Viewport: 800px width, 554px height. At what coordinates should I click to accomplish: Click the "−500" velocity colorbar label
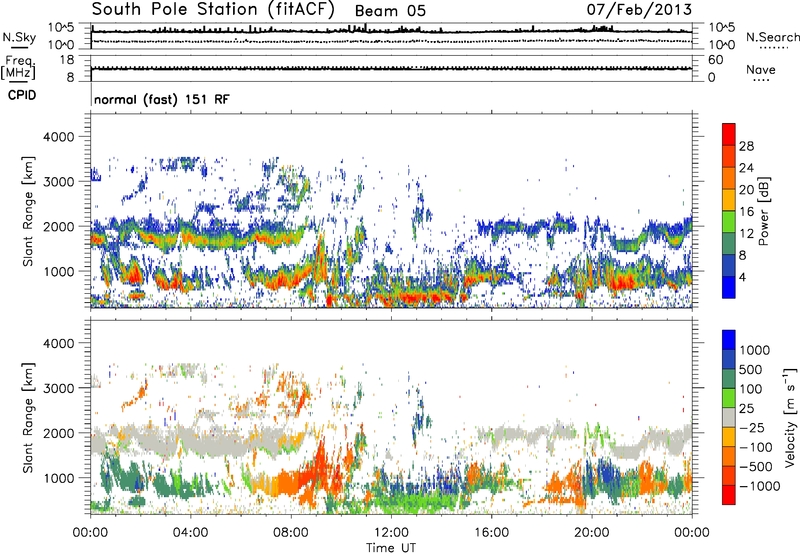[x=755, y=467]
